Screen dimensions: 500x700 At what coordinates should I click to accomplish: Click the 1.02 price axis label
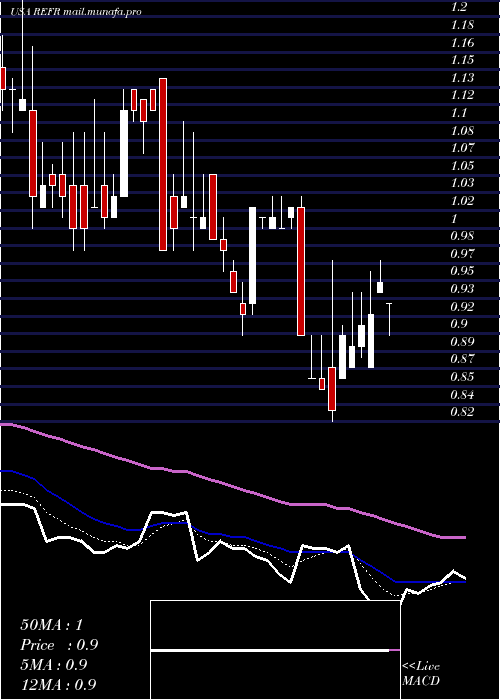(462, 200)
